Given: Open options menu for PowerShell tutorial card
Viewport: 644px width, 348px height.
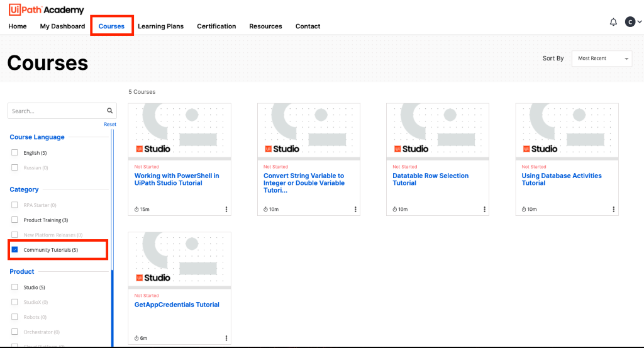Looking at the screenshot, I should [226, 209].
